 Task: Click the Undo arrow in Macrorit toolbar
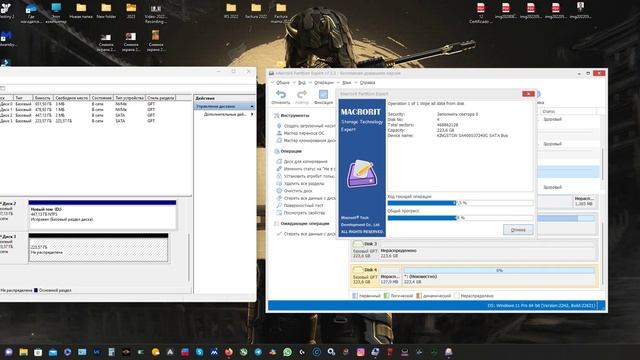click(281, 94)
